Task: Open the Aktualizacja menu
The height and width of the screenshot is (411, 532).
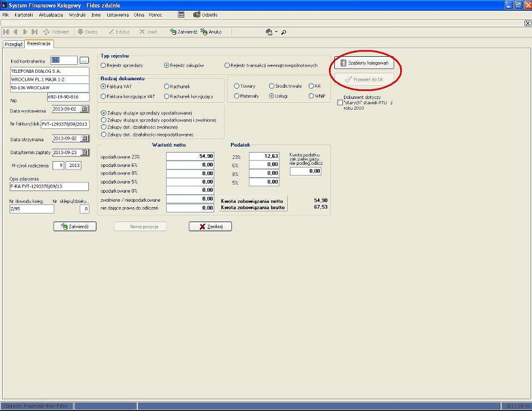Action: coord(51,15)
